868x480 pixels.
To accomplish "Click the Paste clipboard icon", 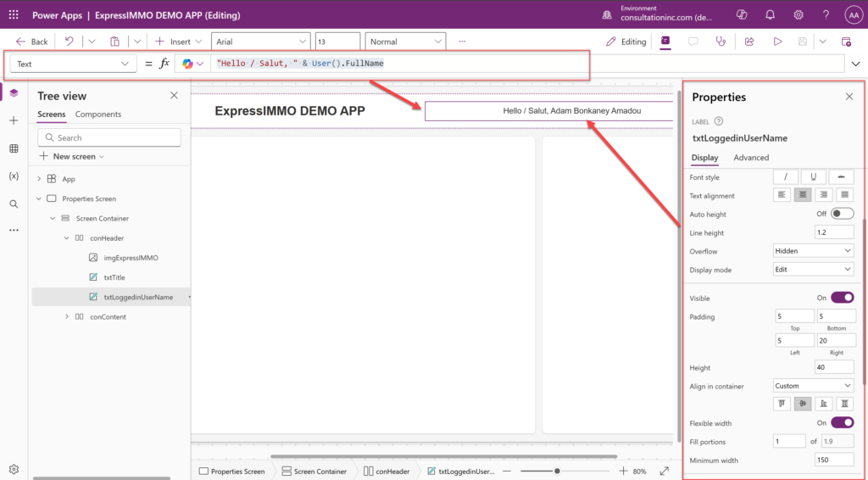I will point(114,42).
